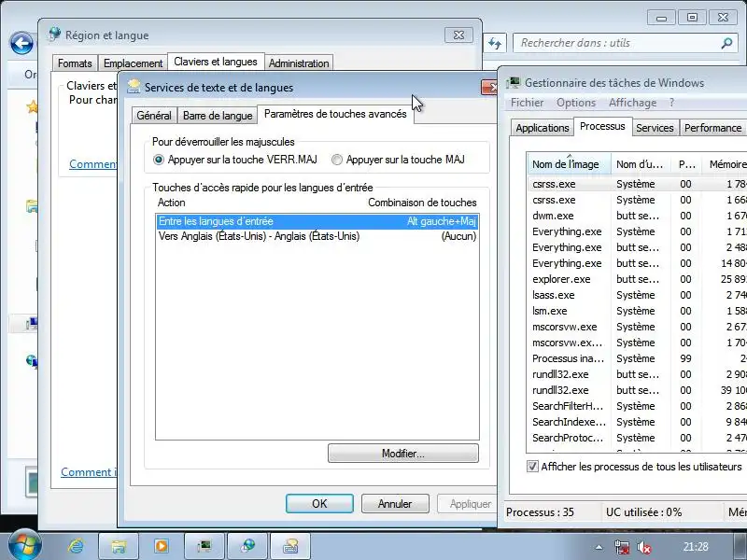Launch Internet Explorer from the taskbar
The width and height of the screenshot is (747, 560).
point(77,546)
